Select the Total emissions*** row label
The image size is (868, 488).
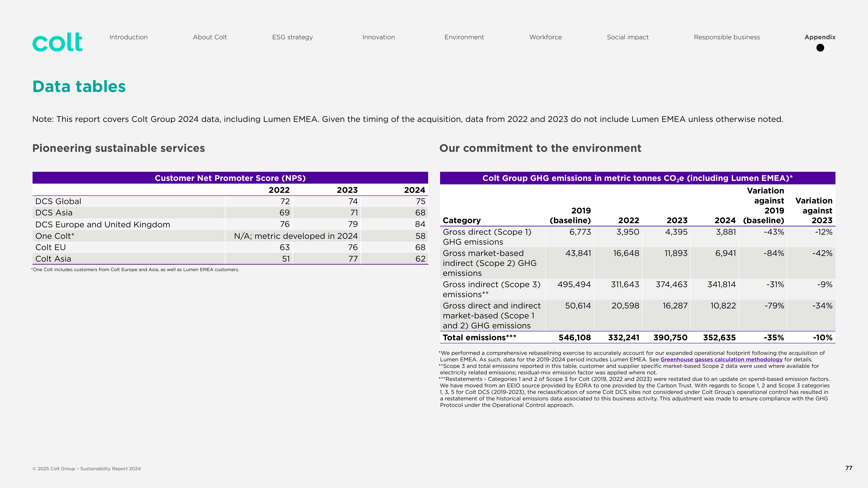tap(480, 337)
